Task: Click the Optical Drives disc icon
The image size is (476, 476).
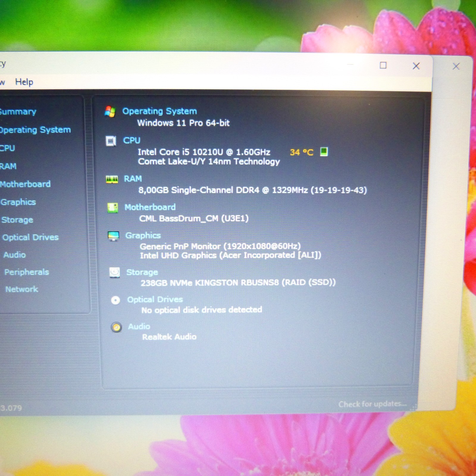Action: click(115, 300)
